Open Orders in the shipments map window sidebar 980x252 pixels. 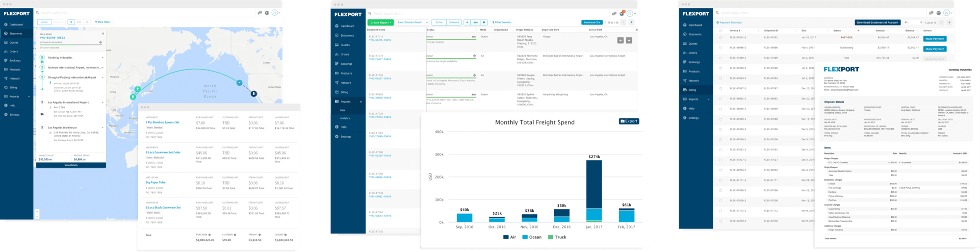click(x=14, y=51)
